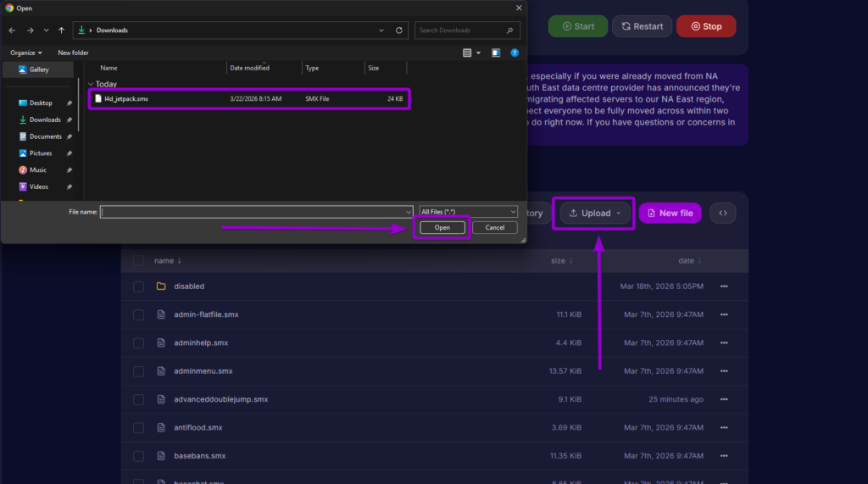Check the adminmenu.smx checkbox
Viewport: 868px width, 484px height.
tap(138, 371)
